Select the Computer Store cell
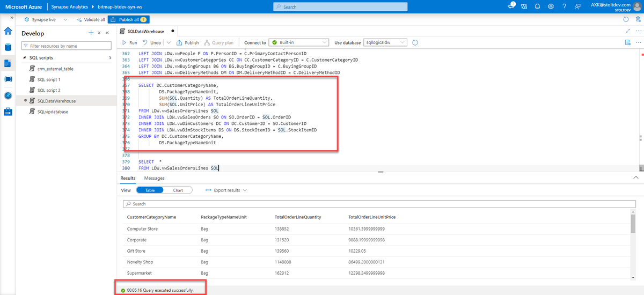644x295 pixels. 142,228
